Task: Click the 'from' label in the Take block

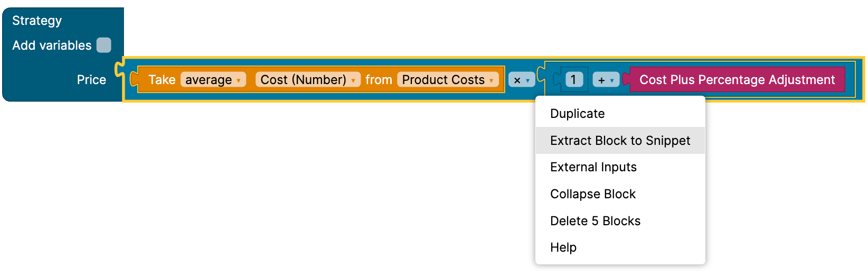Action: (x=379, y=80)
